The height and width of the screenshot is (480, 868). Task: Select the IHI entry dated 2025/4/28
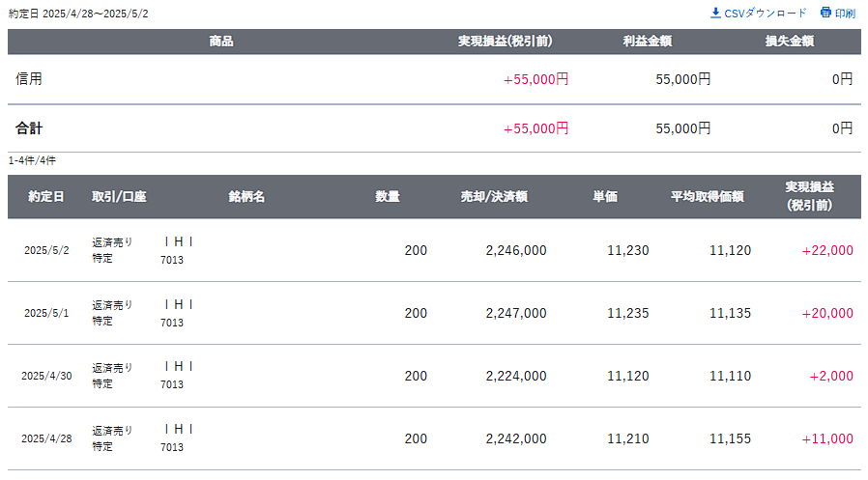(179, 429)
